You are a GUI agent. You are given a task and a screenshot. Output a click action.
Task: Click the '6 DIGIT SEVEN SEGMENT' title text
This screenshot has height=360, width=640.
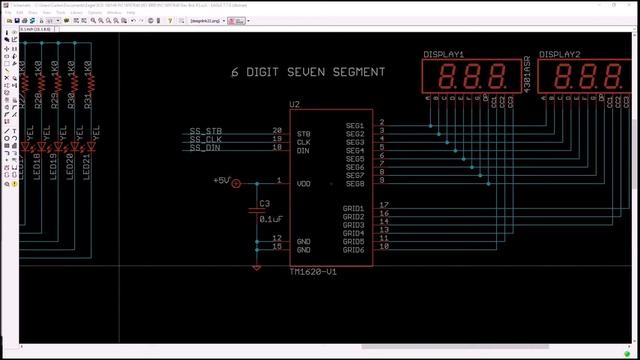[308, 72]
